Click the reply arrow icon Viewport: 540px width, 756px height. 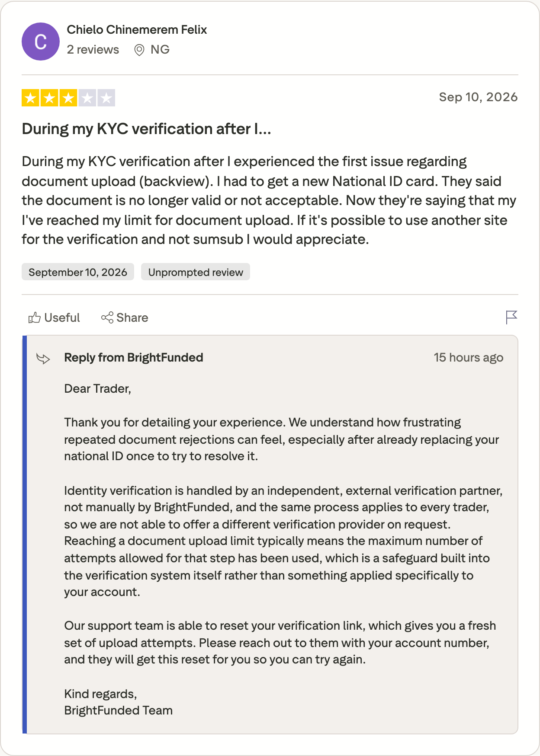click(x=43, y=359)
